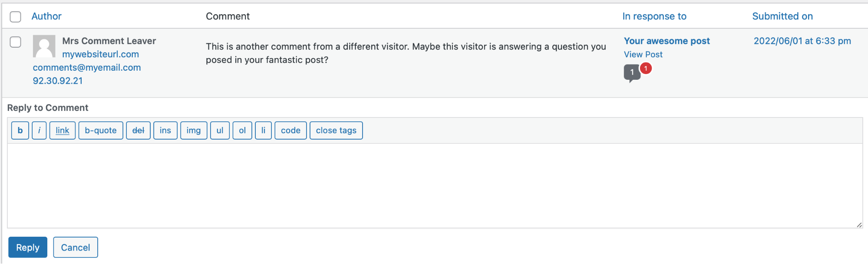Click the View Post link
This screenshot has height=264, width=868.
point(643,54)
